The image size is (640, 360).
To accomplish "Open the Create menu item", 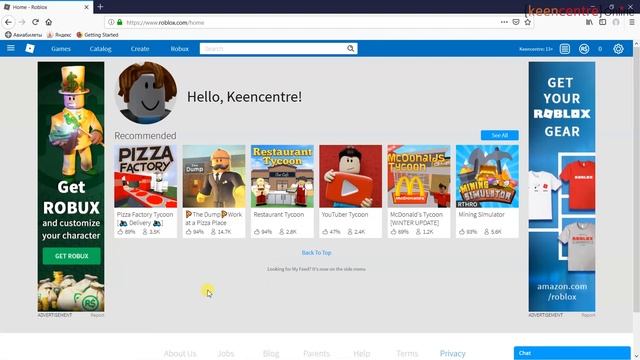I will tap(140, 49).
